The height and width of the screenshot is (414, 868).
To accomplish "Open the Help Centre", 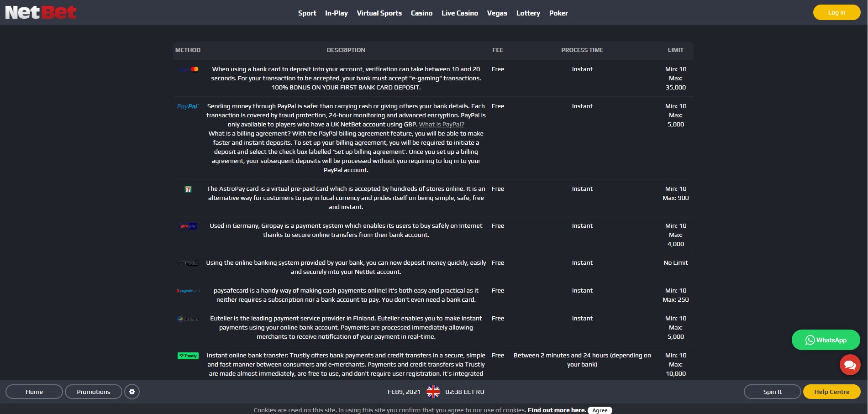I will tap(832, 392).
